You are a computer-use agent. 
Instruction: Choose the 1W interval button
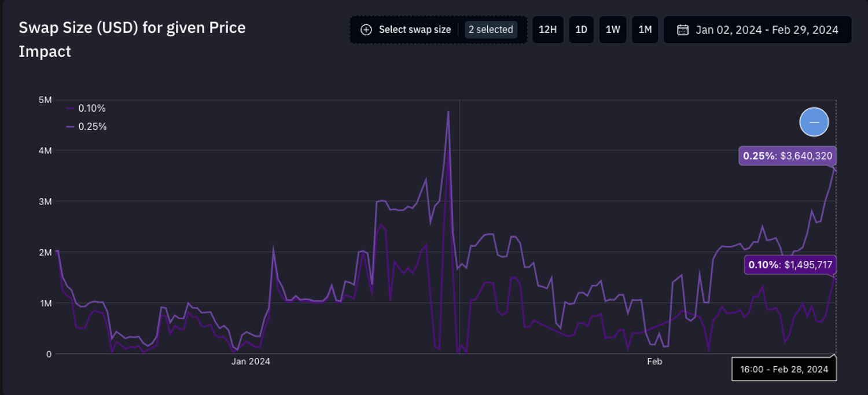click(613, 29)
